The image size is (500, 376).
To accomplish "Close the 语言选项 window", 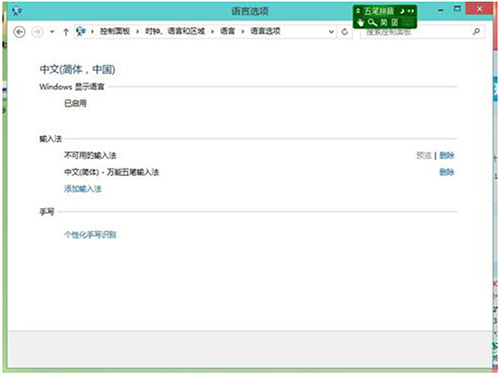I will [479, 9].
